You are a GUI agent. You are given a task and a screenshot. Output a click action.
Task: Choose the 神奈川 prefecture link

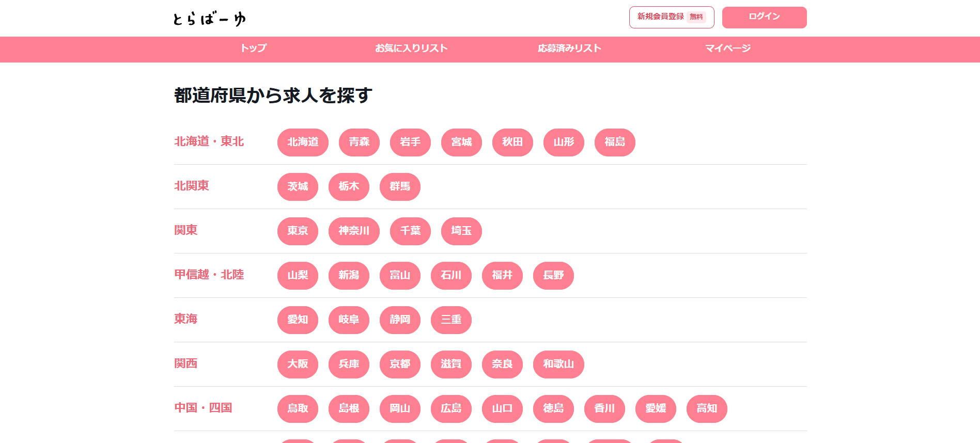click(354, 231)
